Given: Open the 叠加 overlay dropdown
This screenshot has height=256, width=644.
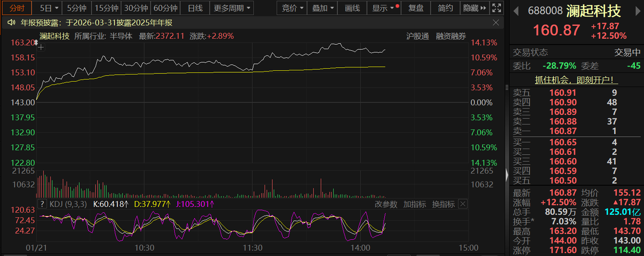Looking at the screenshot, I should 323,8.
